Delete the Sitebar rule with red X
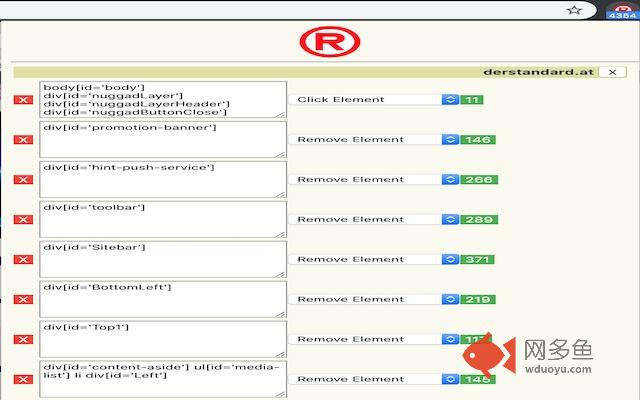 (23, 260)
